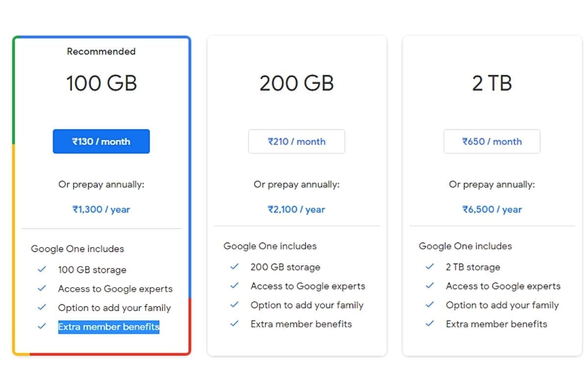Click checkmark by Extra member benefits in 2 TB plan
This screenshot has width=588, height=392.
(430, 323)
